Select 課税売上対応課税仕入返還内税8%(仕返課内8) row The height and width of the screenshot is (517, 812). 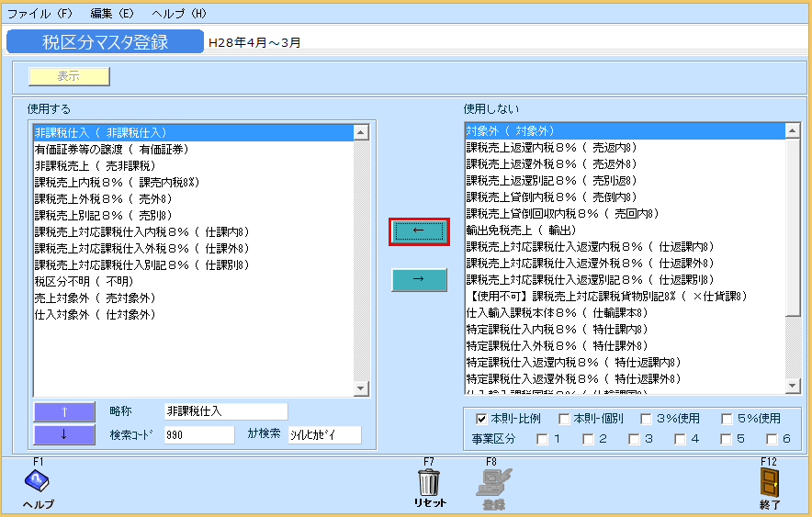[x=625, y=247]
